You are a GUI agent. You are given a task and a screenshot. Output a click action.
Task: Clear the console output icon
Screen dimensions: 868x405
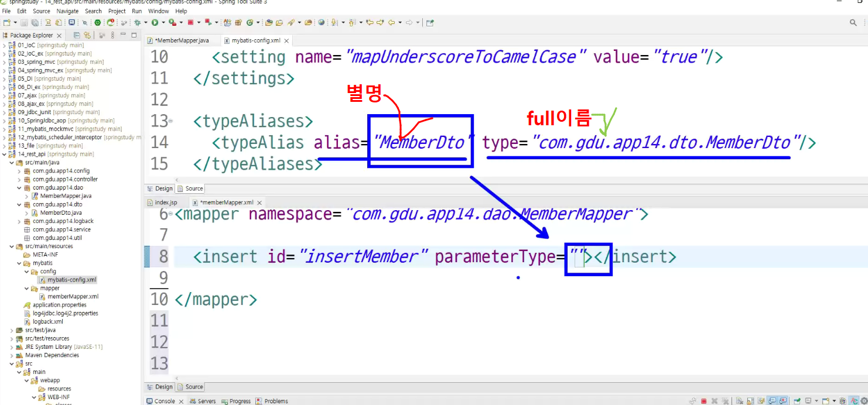(740, 401)
